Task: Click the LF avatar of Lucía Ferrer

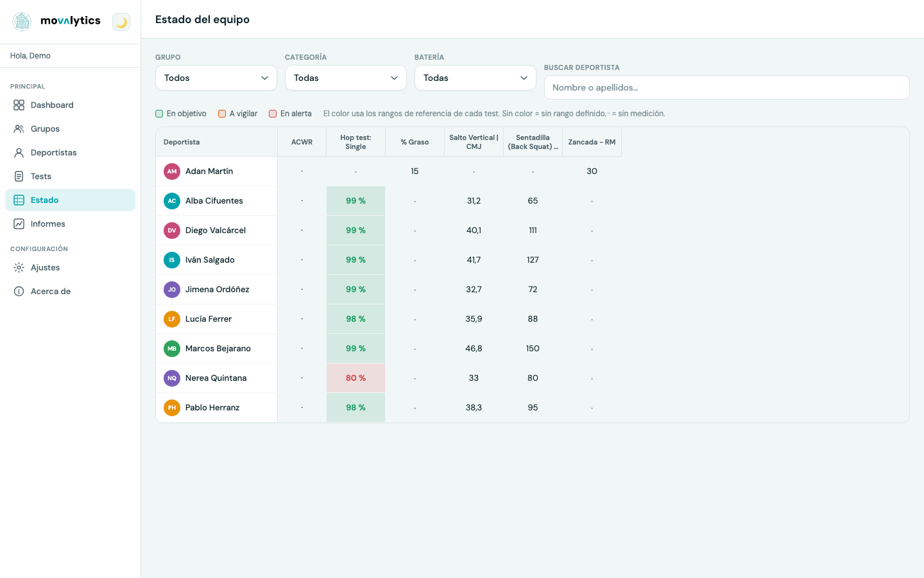Action: [172, 319]
